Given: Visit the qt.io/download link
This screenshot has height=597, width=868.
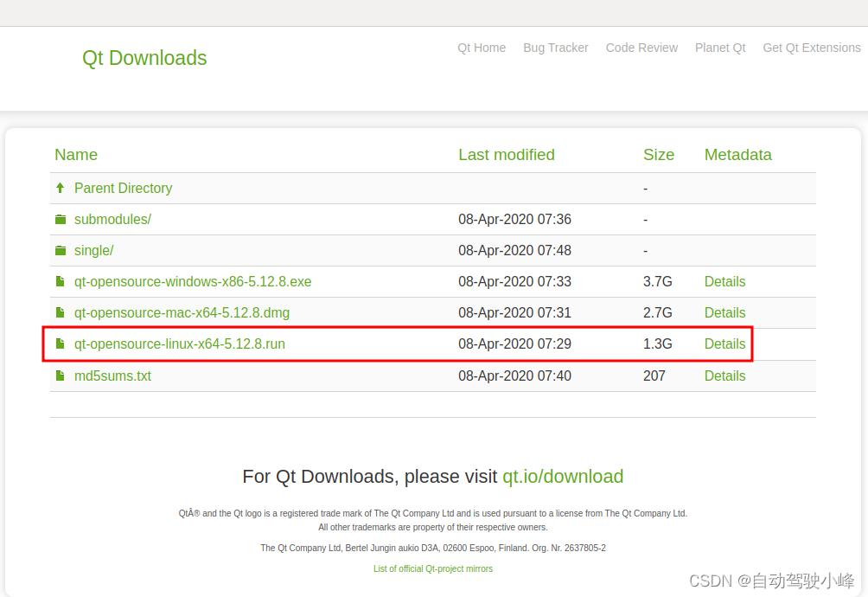Looking at the screenshot, I should coord(563,476).
